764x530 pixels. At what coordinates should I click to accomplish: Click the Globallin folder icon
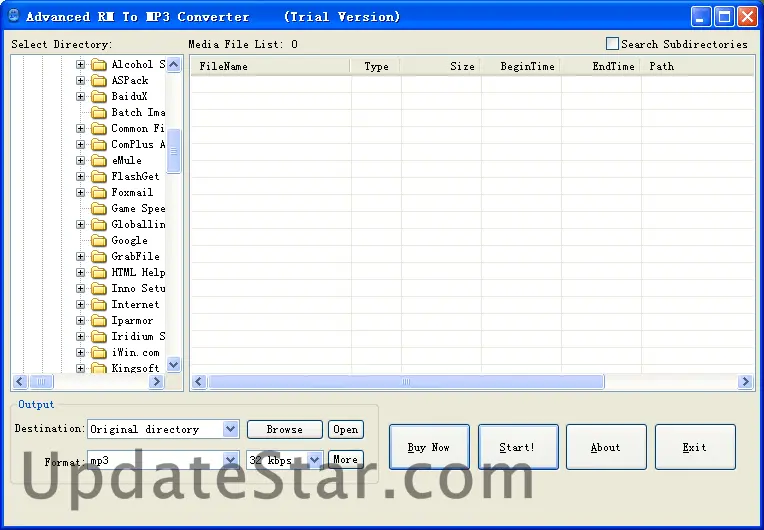(99, 225)
